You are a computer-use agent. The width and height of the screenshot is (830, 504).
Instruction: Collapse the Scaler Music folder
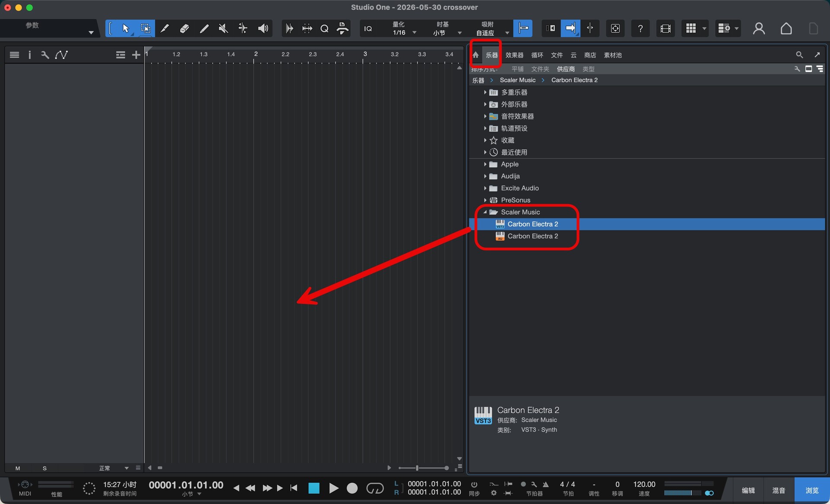click(x=485, y=212)
